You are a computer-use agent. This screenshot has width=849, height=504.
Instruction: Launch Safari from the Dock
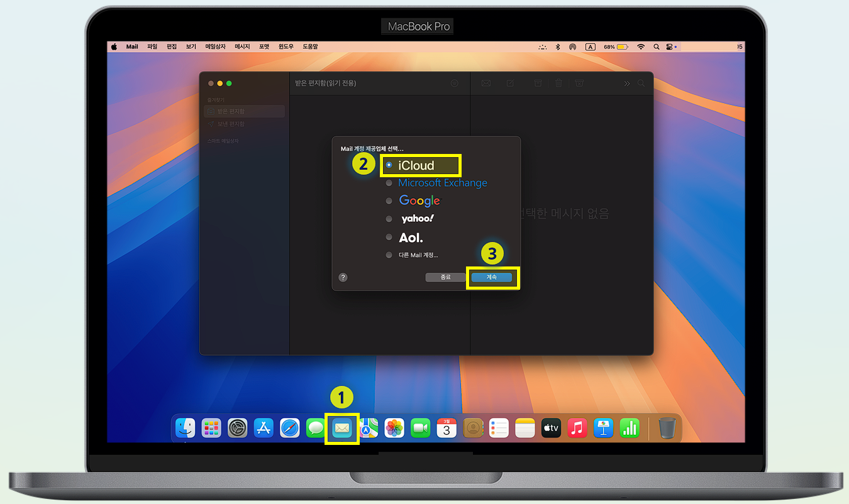coord(289,428)
